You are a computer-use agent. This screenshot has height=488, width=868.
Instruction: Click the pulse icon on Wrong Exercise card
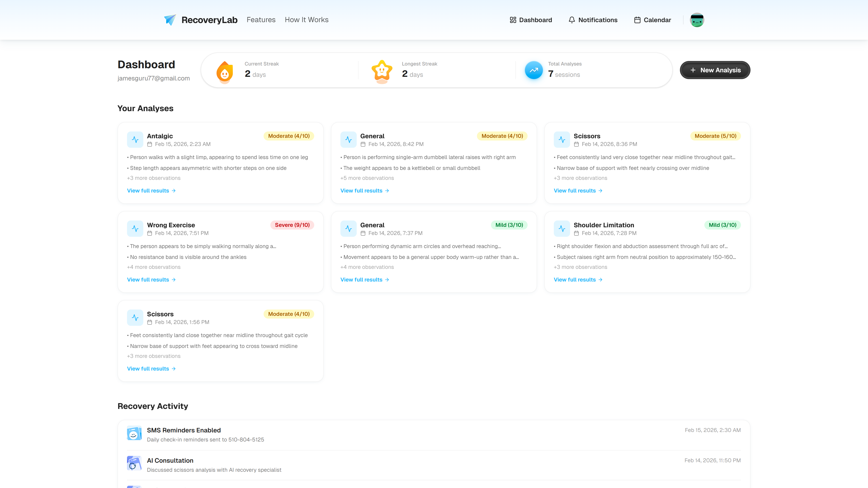point(135,229)
